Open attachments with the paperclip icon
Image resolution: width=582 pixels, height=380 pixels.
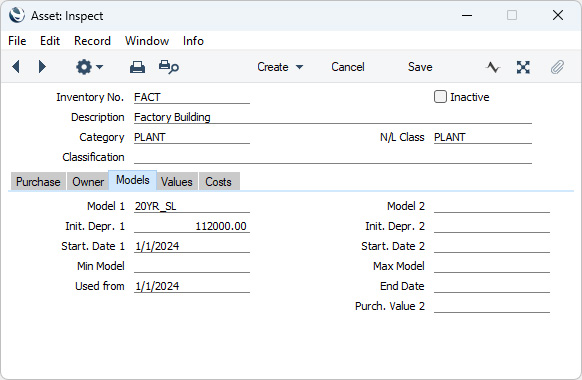[557, 68]
